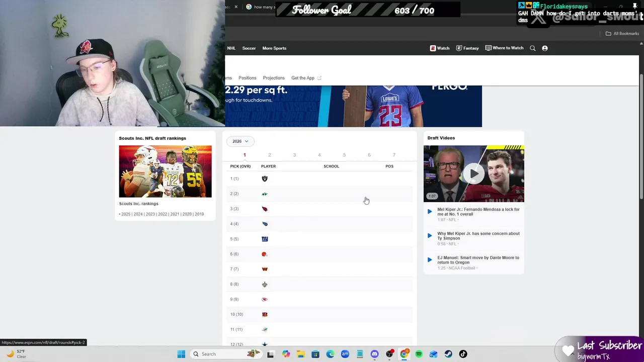644x362 pixels.
Task: Click the Browns logo at pick 6
Action: (265, 254)
